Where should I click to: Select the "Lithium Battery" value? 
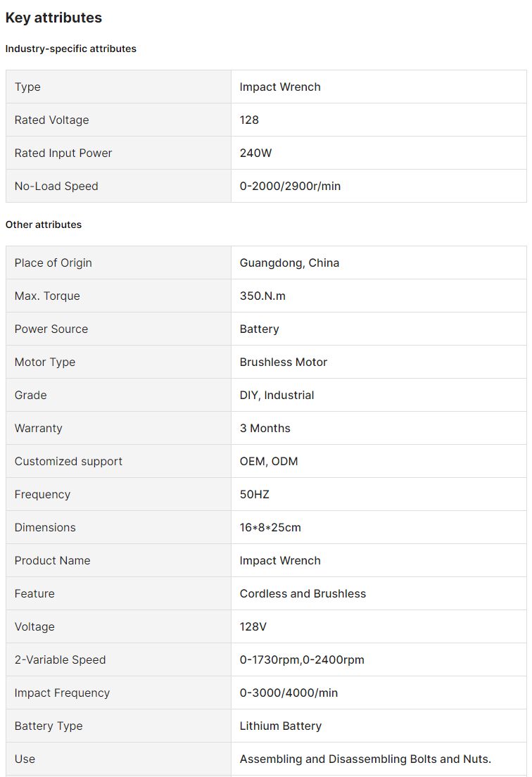[281, 726]
